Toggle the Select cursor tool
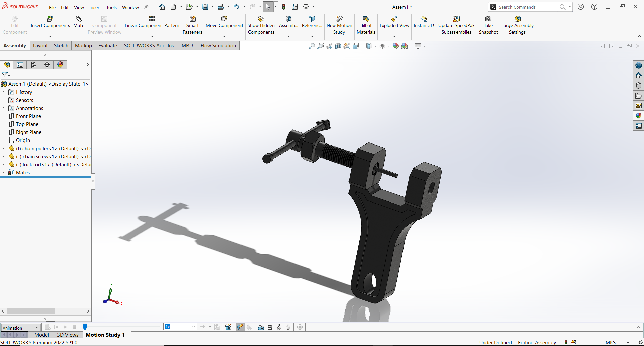Viewport: 644px width, 346px height. (268, 7)
